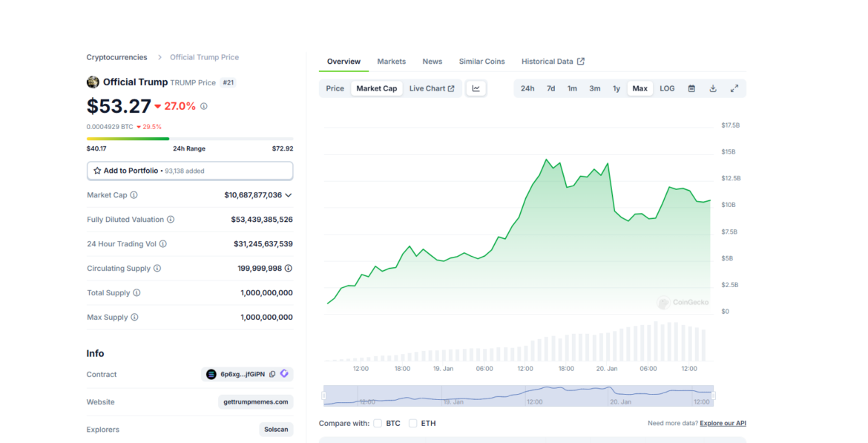
Task: Open the gettrumpmemes.com website chip
Action: coord(255,402)
